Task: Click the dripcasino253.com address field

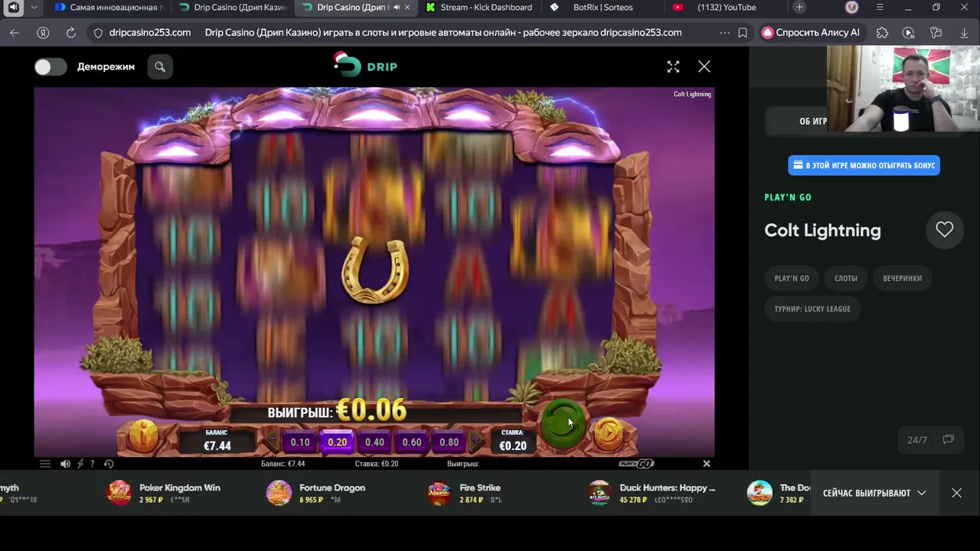Action: [x=150, y=33]
